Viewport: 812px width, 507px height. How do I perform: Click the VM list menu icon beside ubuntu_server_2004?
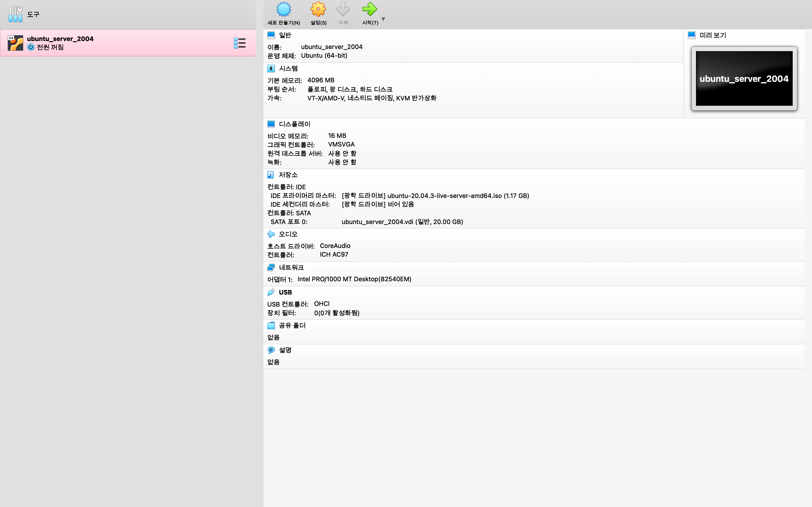(x=239, y=43)
